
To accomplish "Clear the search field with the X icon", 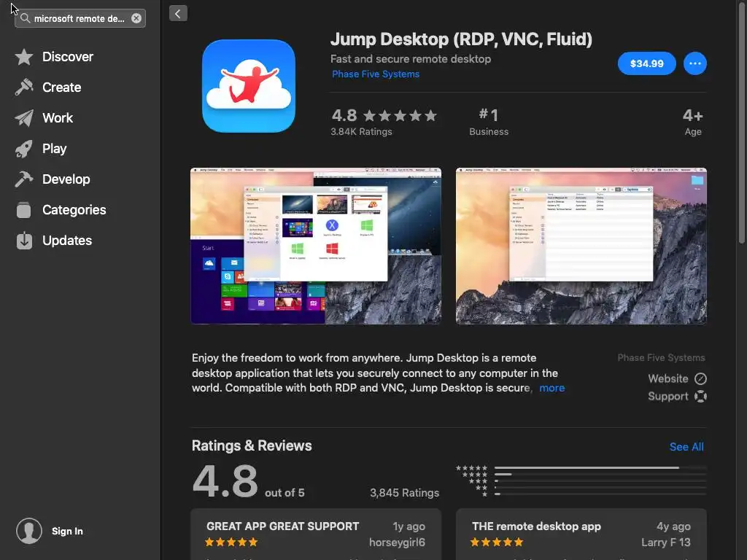I will 136,18.
